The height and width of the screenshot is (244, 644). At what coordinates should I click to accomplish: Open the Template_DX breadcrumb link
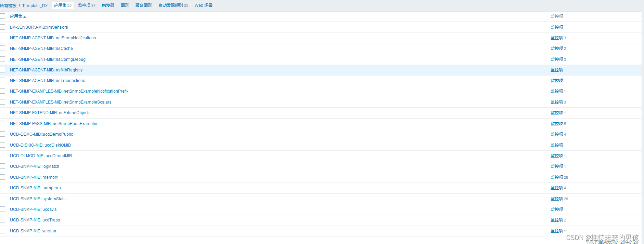tap(35, 5)
